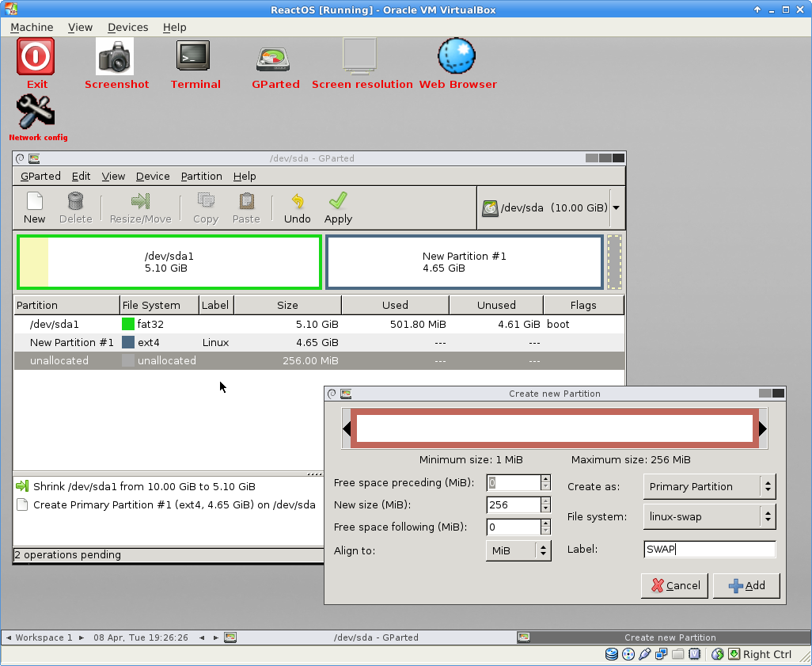The image size is (812, 666).
Task: Cancel the Create new Partition dialog
Action: point(675,586)
